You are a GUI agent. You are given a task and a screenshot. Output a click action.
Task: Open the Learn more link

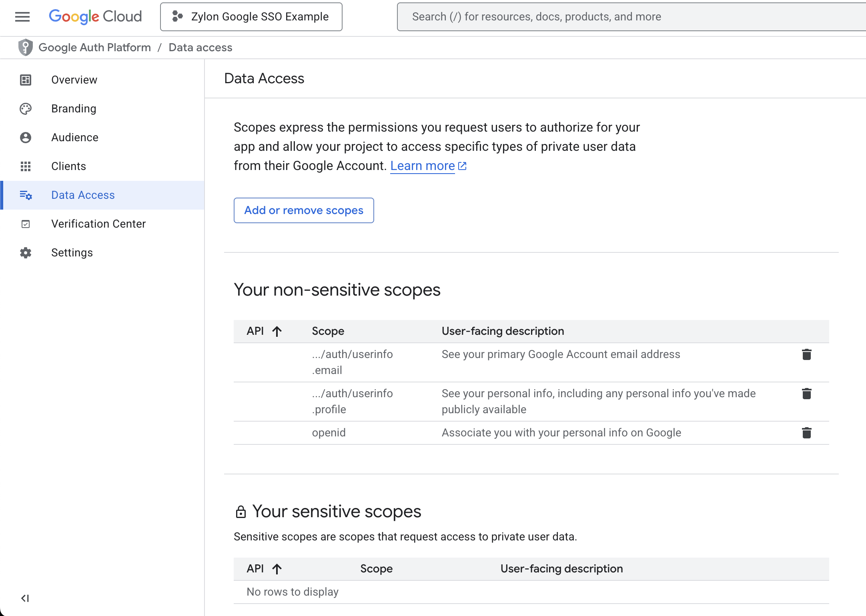click(423, 165)
